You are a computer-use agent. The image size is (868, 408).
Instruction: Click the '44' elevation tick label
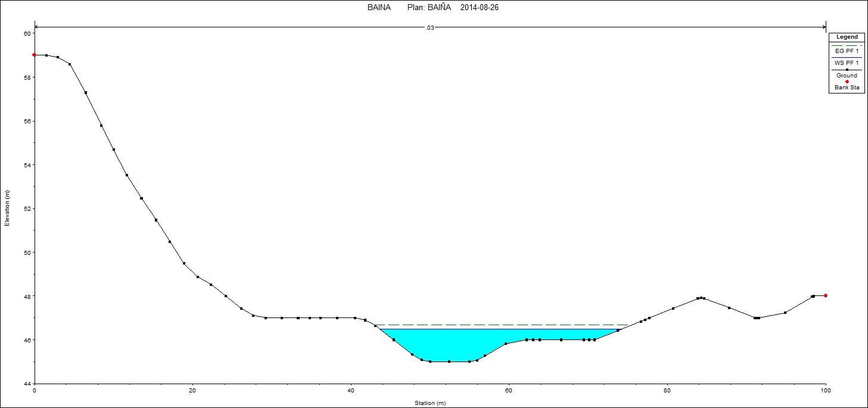click(x=26, y=384)
